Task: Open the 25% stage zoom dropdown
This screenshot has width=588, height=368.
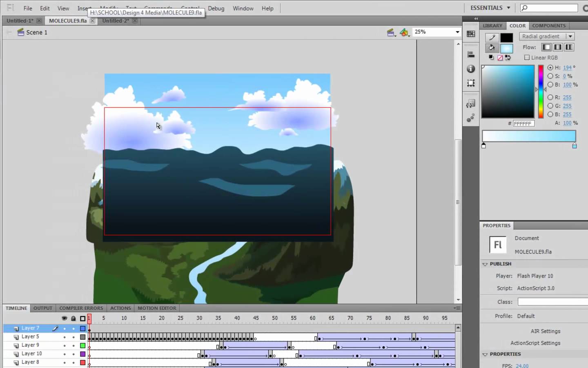Action: pos(457,32)
